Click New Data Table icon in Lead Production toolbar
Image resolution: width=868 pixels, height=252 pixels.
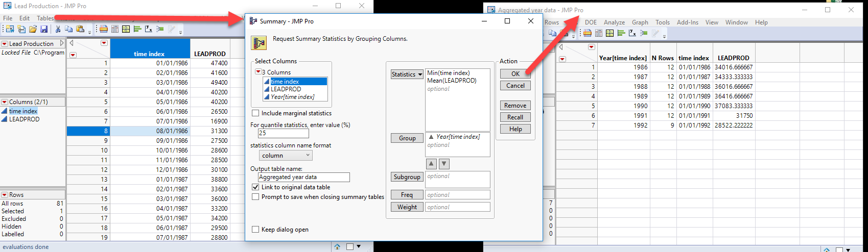tap(10, 29)
